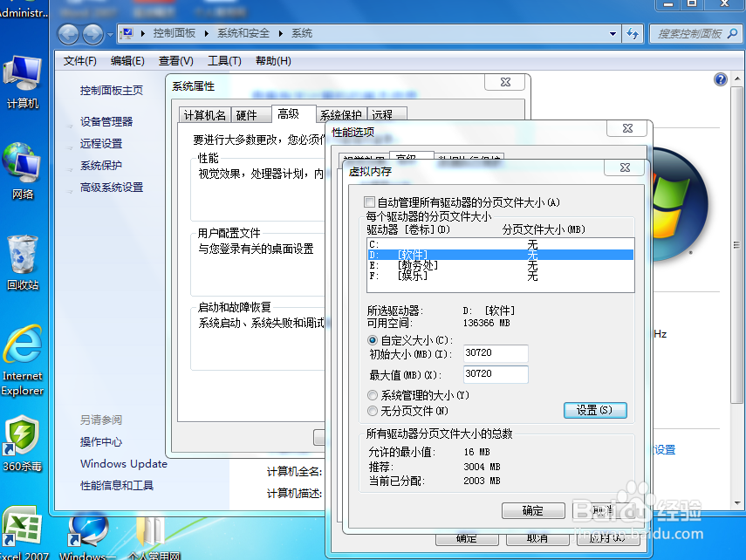Enable 自动管理所有驱动器的分页文件大小 checkbox
Image resolution: width=746 pixels, height=560 pixels.
coord(371,201)
